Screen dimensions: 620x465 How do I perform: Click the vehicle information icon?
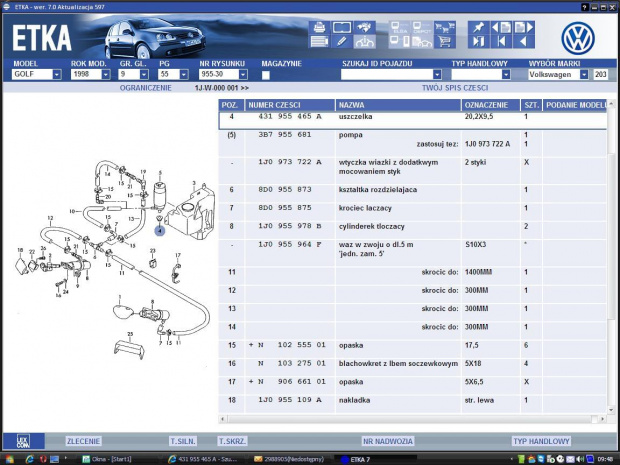pyautogui.click(x=364, y=41)
